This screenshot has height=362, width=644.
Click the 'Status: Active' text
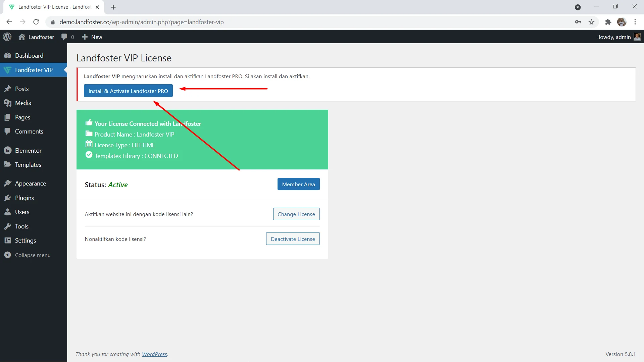coord(106,185)
